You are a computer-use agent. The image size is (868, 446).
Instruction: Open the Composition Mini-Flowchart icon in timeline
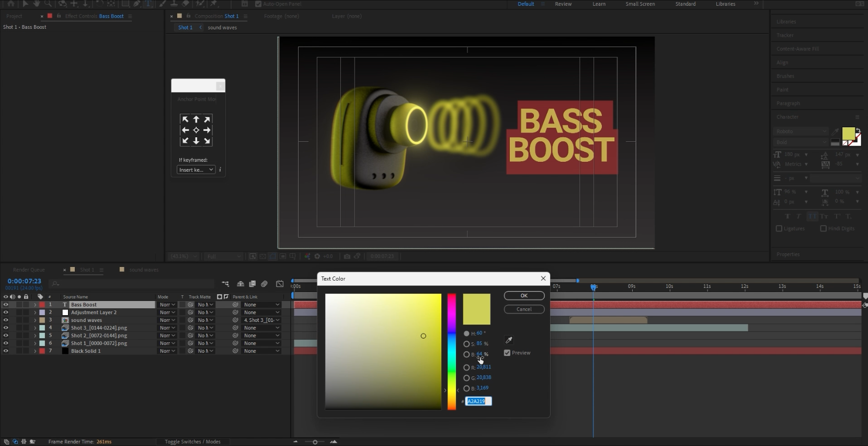click(225, 284)
